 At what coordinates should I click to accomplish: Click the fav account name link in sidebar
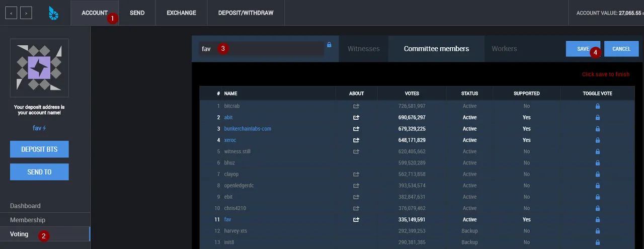(x=37, y=128)
